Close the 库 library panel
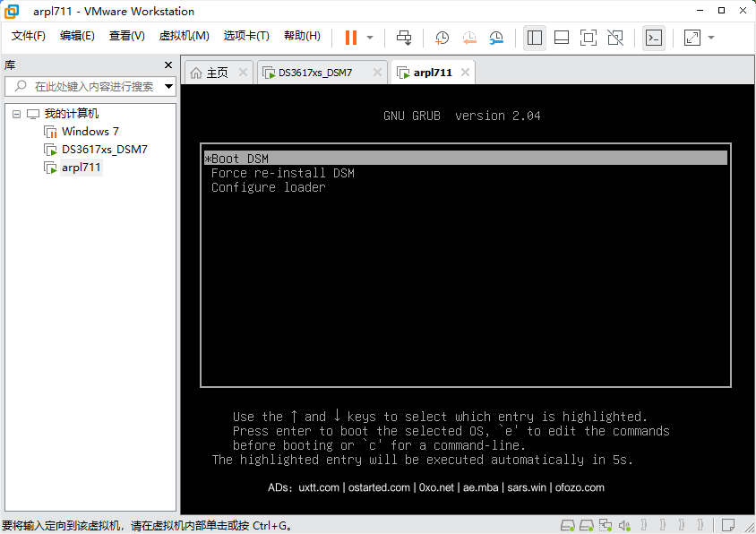 168,65
